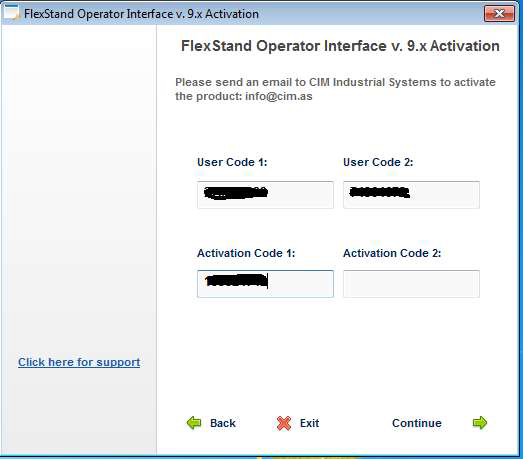The width and height of the screenshot is (523, 459).
Task: Click the Activation Code 2 label
Action: click(392, 253)
